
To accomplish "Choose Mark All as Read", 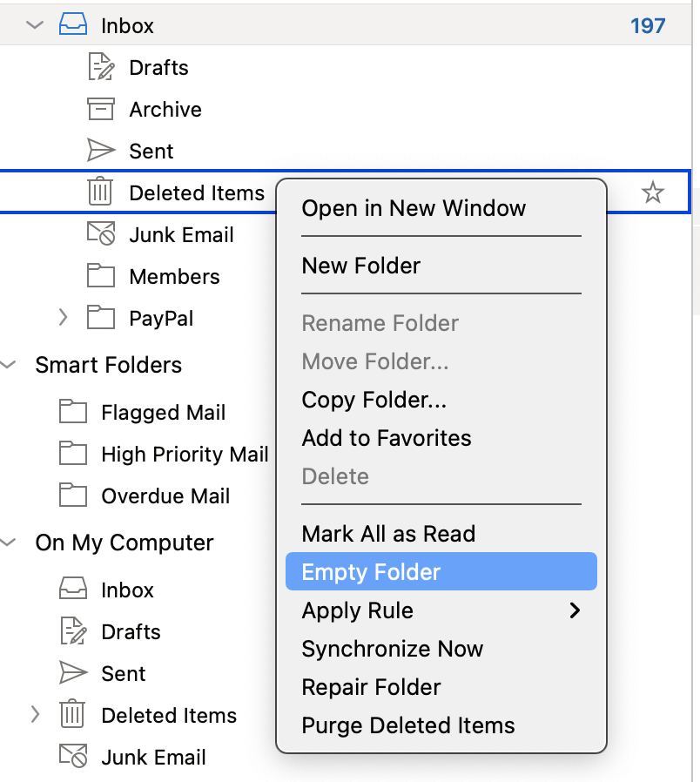I will (388, 534).
